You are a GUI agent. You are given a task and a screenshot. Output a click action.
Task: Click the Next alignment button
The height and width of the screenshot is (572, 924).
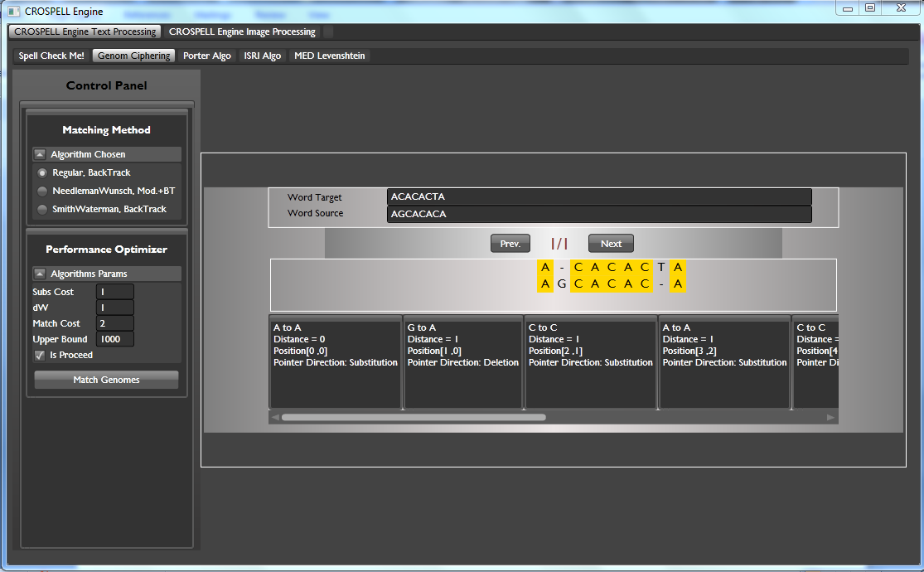point(611,244)
